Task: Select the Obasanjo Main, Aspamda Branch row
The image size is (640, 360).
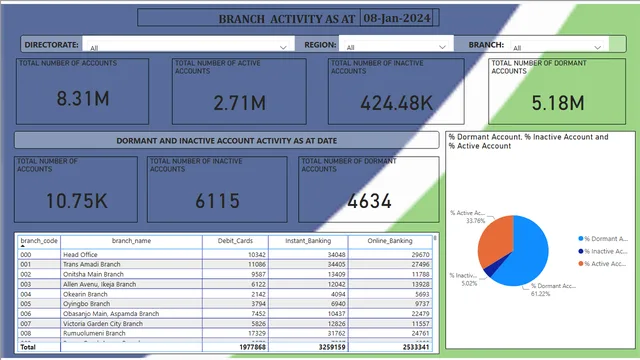Action: pyautogui.click(x=225, y=314)
